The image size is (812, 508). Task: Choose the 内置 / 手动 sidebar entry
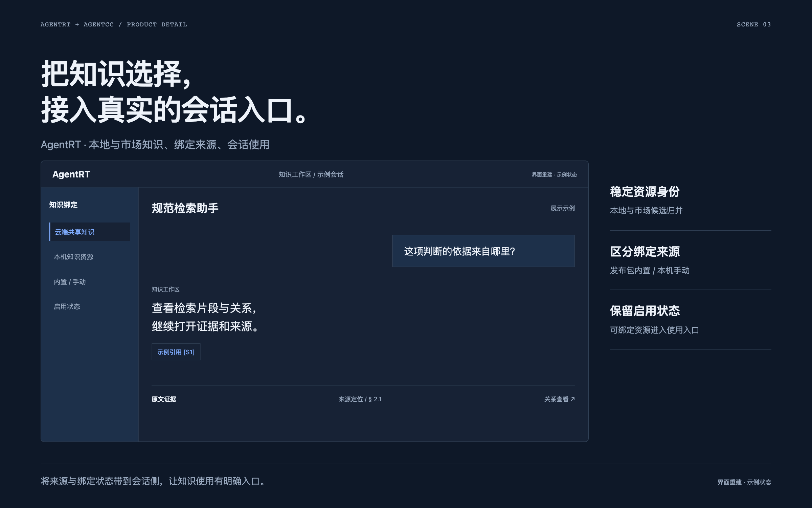(70, 282)
